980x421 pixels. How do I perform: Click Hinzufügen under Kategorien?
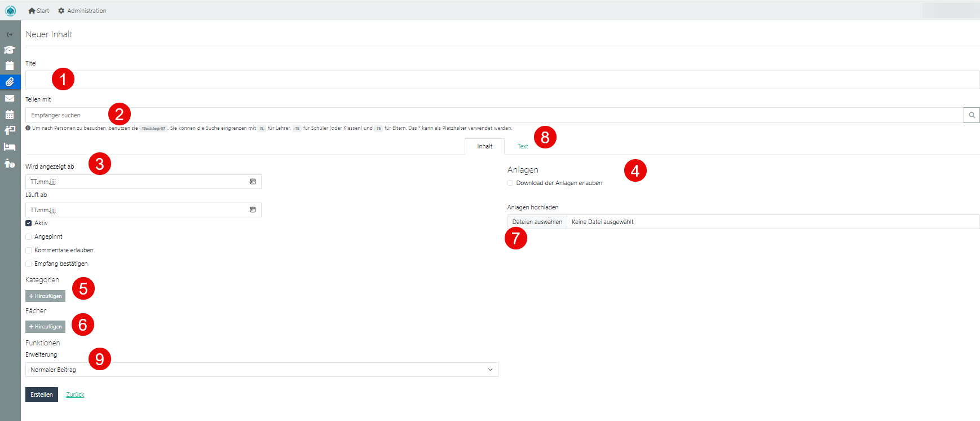(45, 296)
